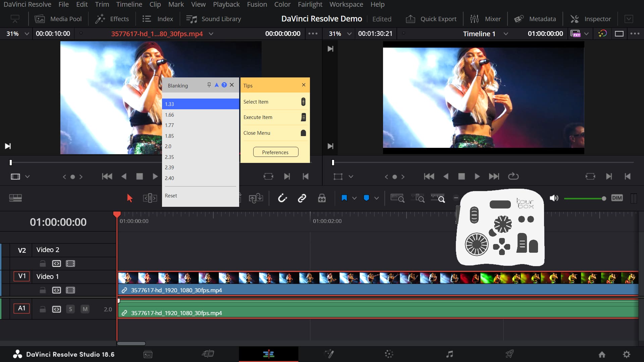
Task: Toggle the DIM audio button
Action: click(617, 198)
